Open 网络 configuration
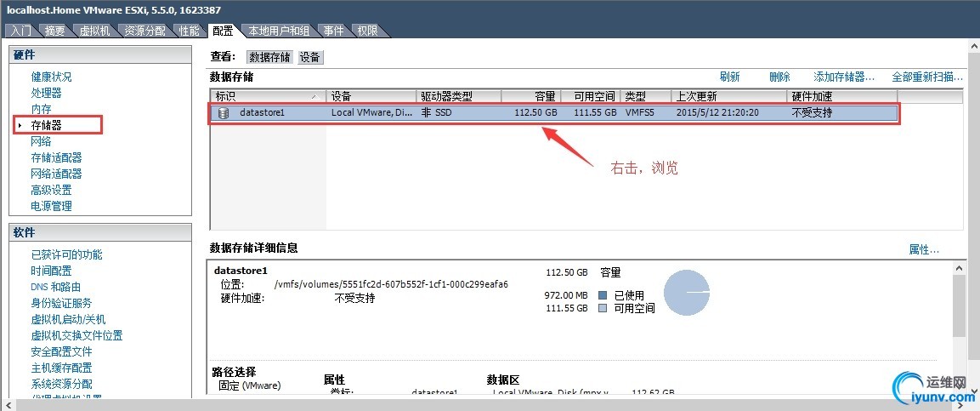 point(42,141)
